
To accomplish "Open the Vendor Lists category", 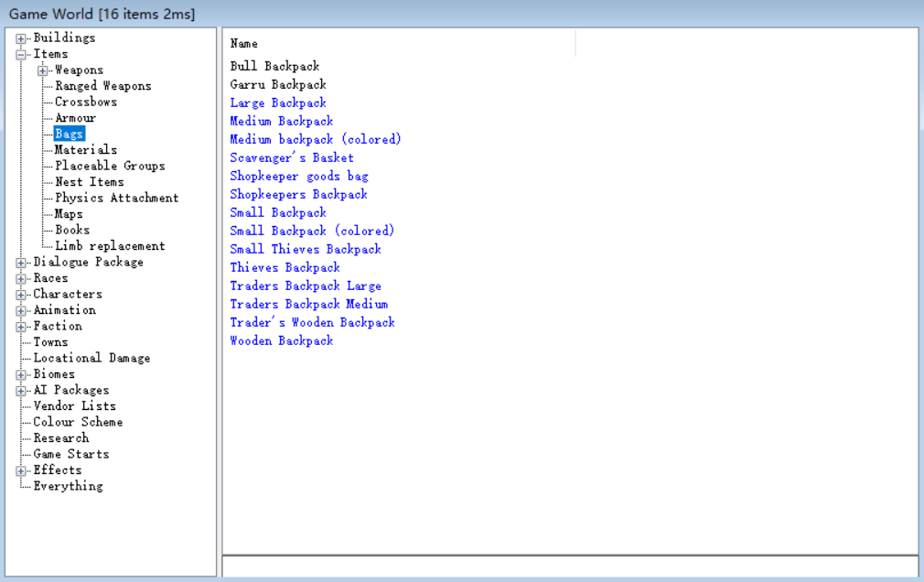I will tap(74, 406).
